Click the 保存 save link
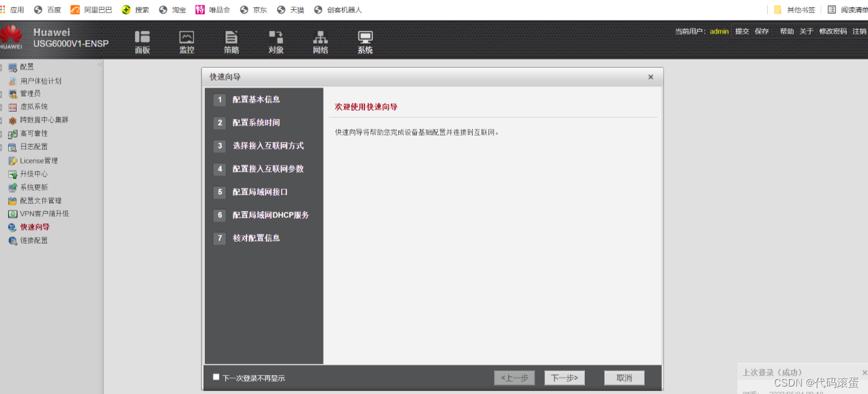The width and height of the screenshot is (868, 394). [x=762, y=31]
